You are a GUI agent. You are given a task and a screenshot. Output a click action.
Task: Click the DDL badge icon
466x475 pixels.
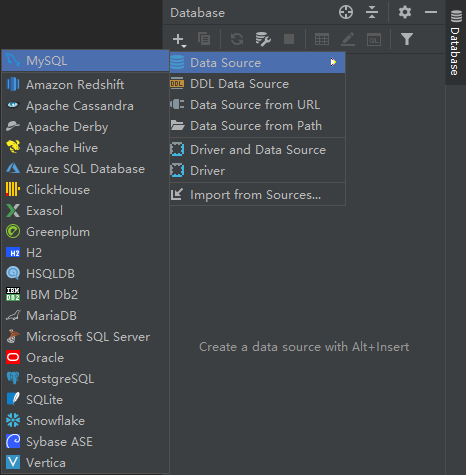pyautogui.click(x=177, y=83)
